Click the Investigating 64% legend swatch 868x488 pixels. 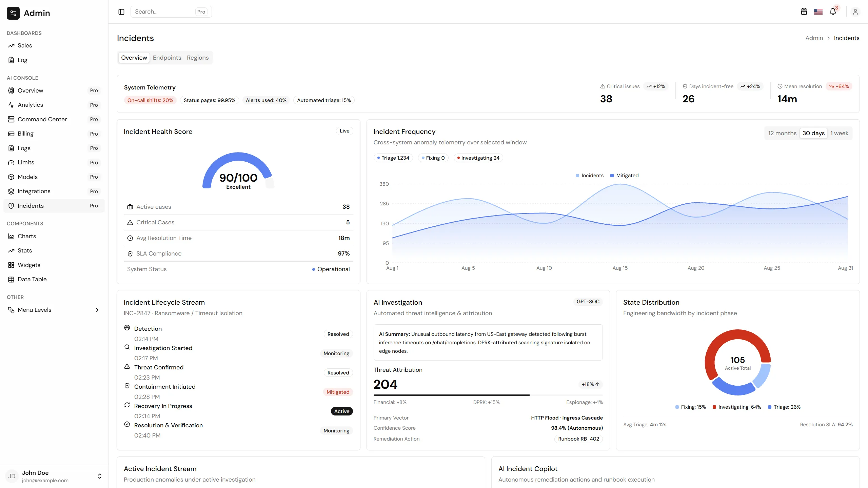[714, 407]
